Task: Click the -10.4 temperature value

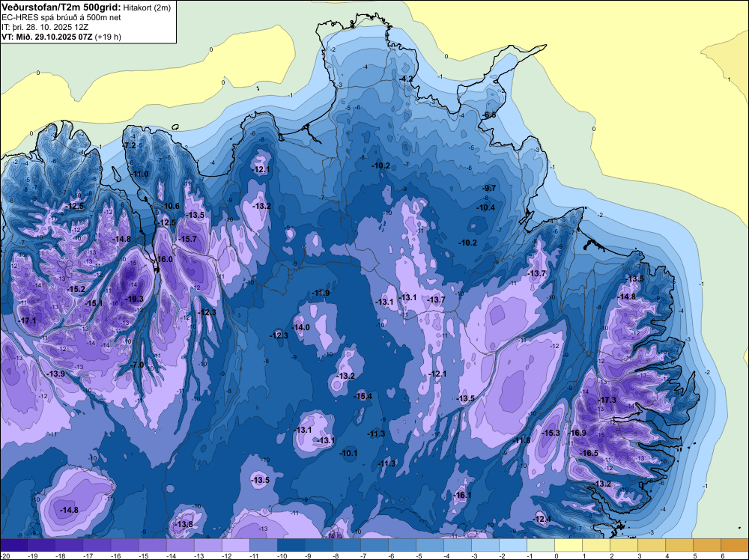Action: tap(486, 207)
